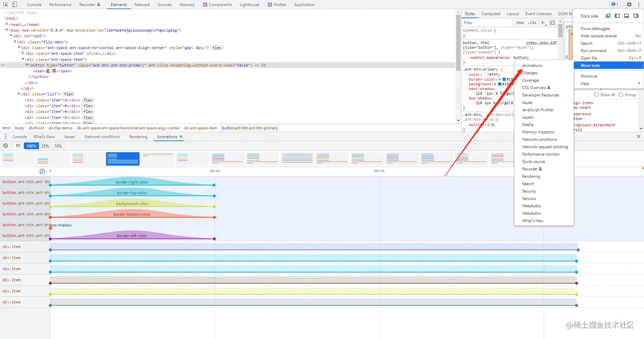Click the border-right-color animation bar
The width and height of the screenshot is (644, 339).
pyautogui.click(x=132, y=182)
